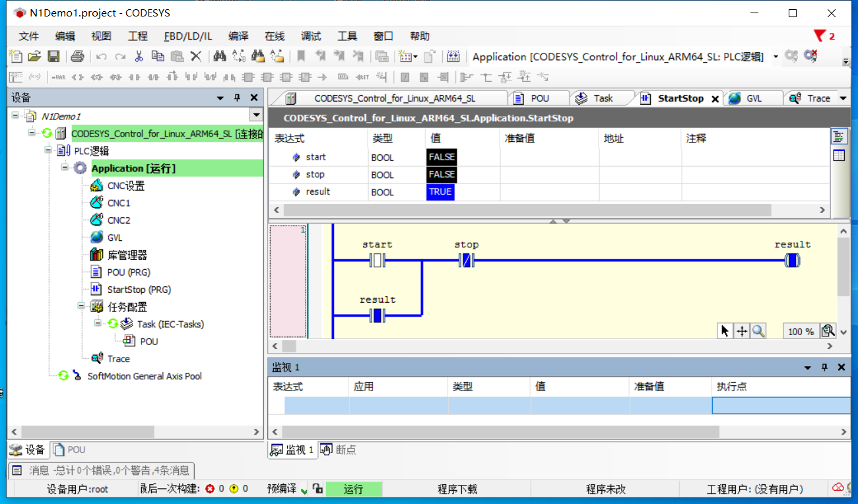Pin the 设备 panel with pushpin icon
The image size is (858, 504).
click(236, 97)
